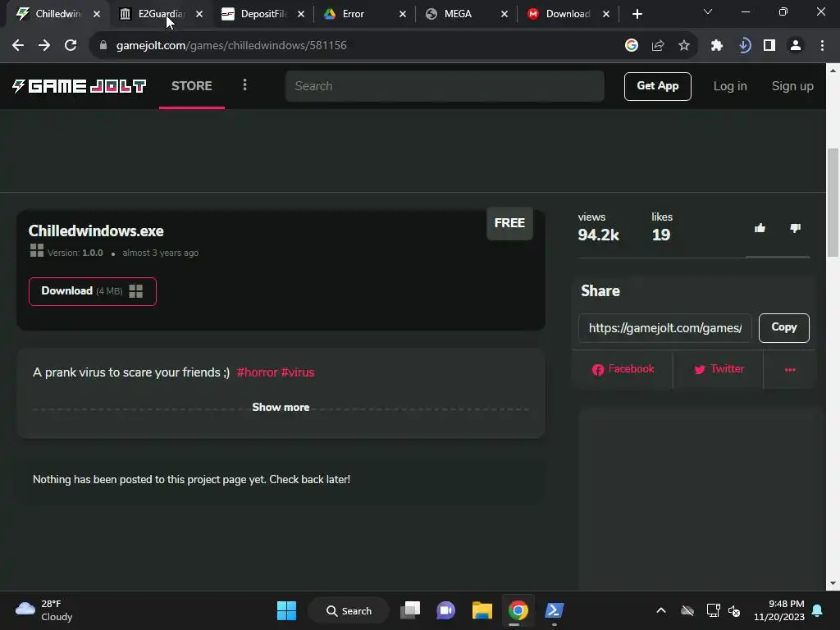Image resolution: width=840 pixels, height=630 pixels.
Task: Download Chilledwindows.exe 4 MB build
Action: (x=93, y=291)
